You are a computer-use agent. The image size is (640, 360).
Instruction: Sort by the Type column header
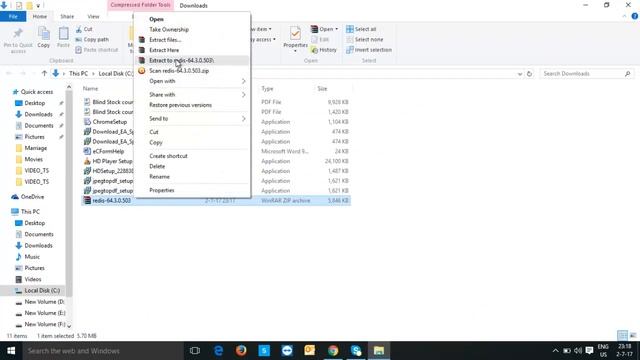[267, 89]
